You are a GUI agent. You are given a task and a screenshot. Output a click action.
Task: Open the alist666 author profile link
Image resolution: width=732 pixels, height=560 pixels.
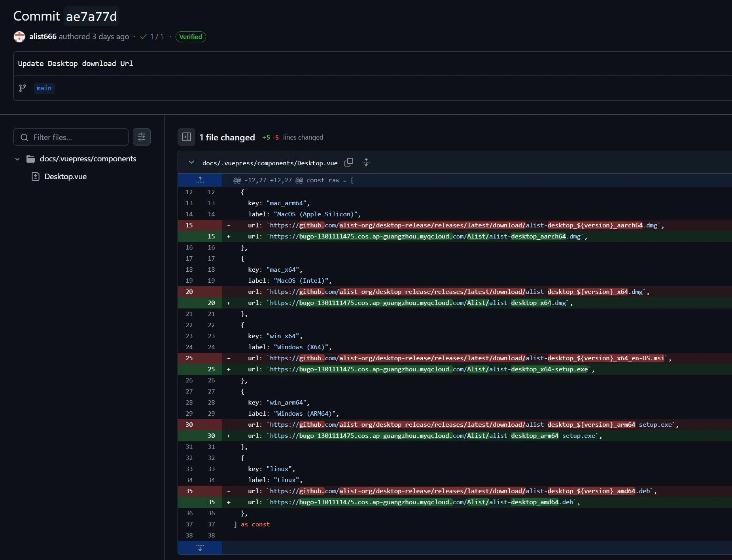(43, 37)
